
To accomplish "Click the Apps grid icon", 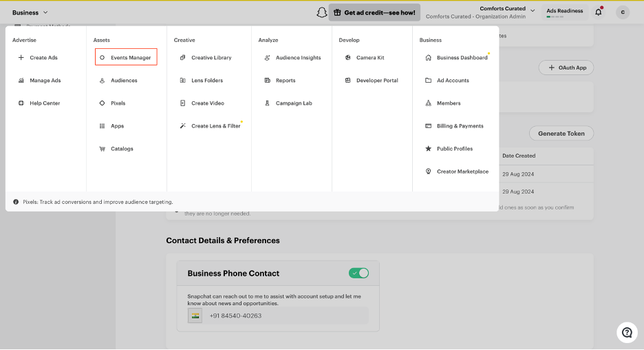I will 103,126.
